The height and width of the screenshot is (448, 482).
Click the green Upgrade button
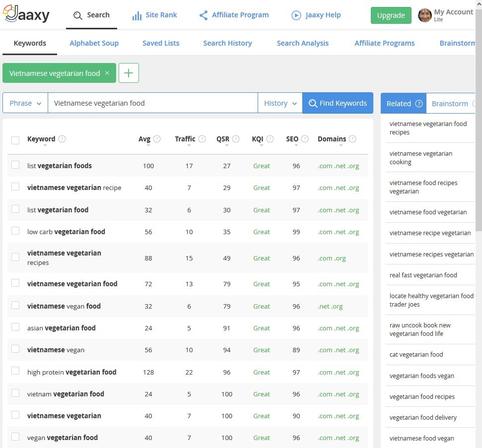[x=391, y=15]
